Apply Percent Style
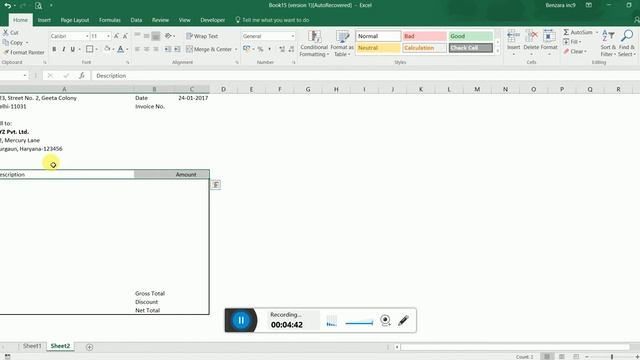This screenshot has width=640, height=360. (x=260, y=49)
